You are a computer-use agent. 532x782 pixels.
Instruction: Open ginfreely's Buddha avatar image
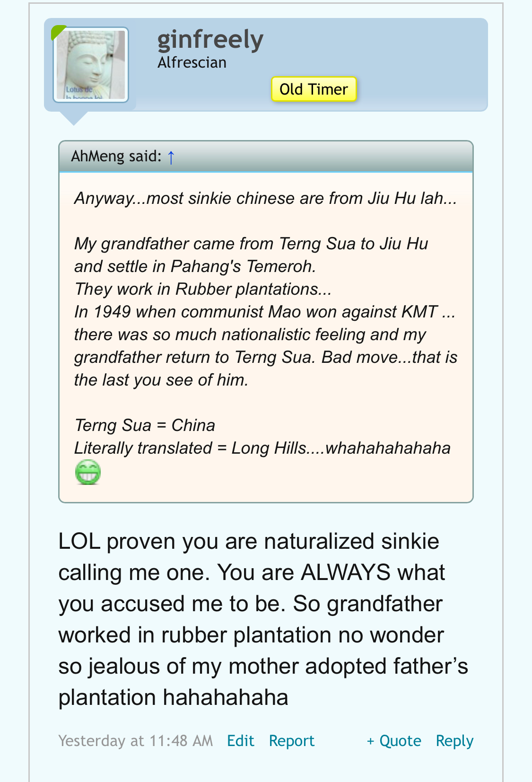point(90,65)
